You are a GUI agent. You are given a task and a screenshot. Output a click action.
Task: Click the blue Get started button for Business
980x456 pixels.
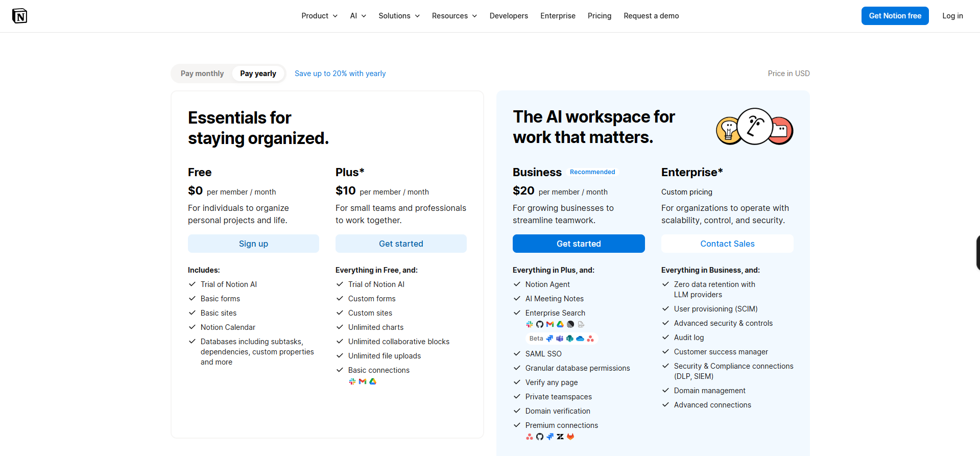(x=579, y=244)
